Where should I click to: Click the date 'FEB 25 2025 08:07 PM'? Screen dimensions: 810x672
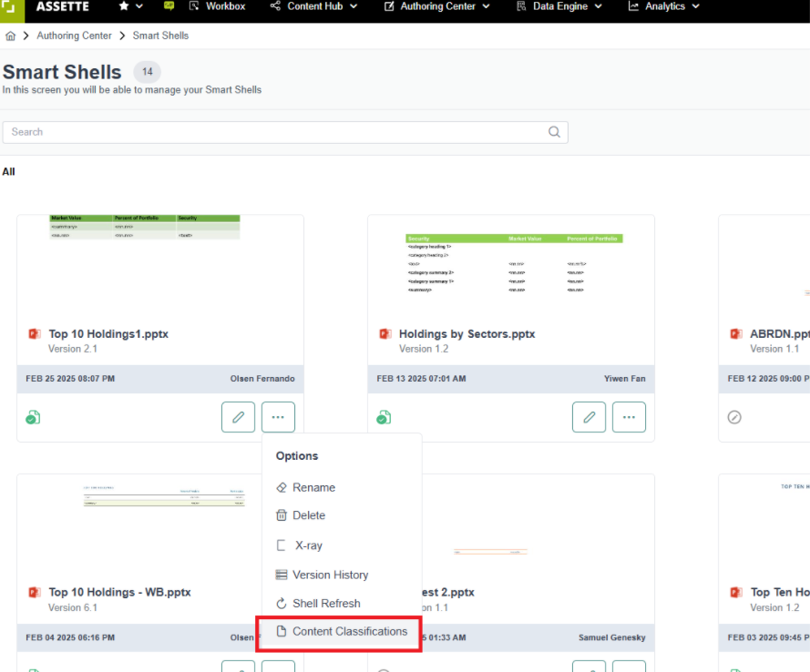(70, 379)
